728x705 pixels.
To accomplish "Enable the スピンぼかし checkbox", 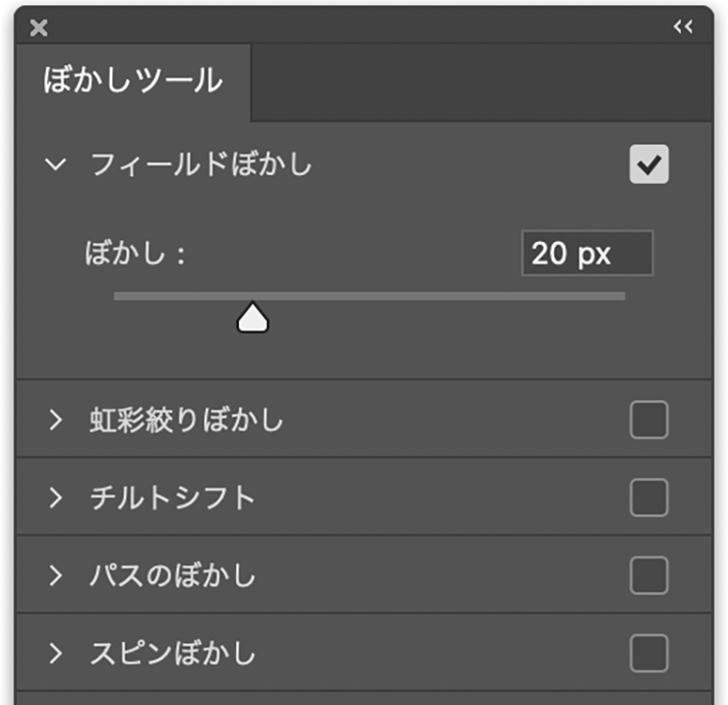I will click(x=648, y=652).
